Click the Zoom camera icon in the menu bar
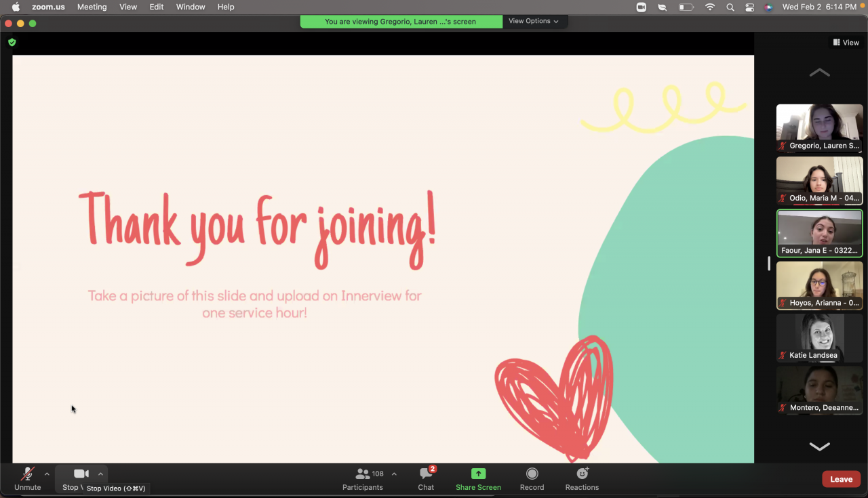The height and width of the screenshot is (498, 868). pyautogui.click(x=642, y=7)
